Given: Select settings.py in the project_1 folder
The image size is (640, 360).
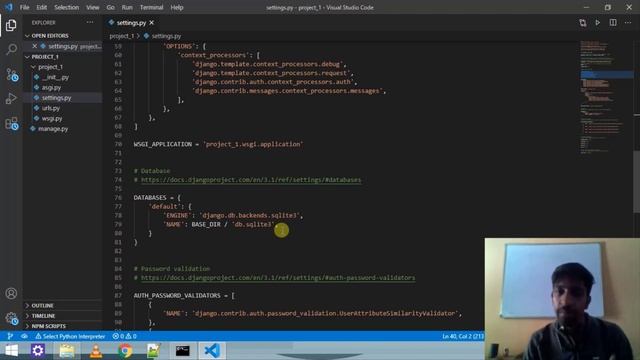Looking at the screenshot, I should [56, 98].
